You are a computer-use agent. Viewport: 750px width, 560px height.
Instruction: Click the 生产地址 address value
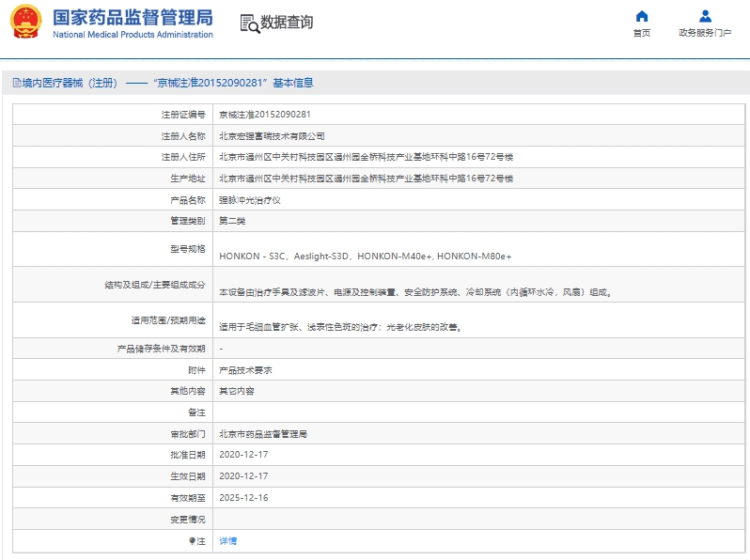(x=366, y=179)
